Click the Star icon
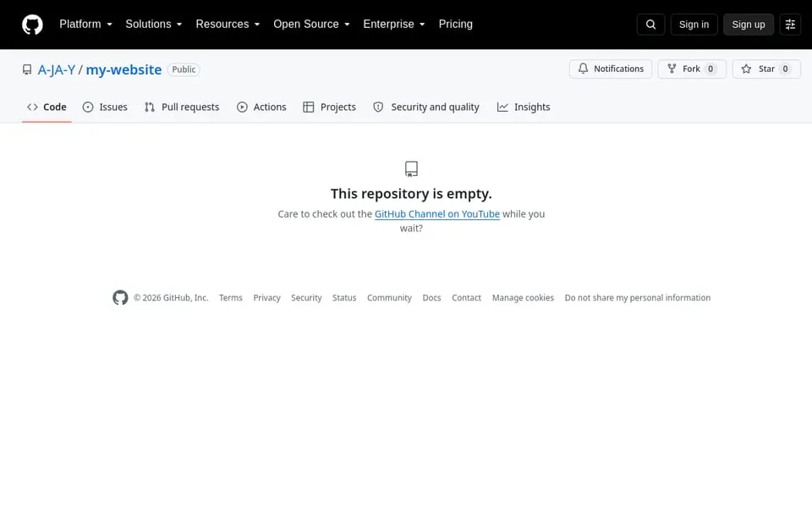 (x=746, y=69)
